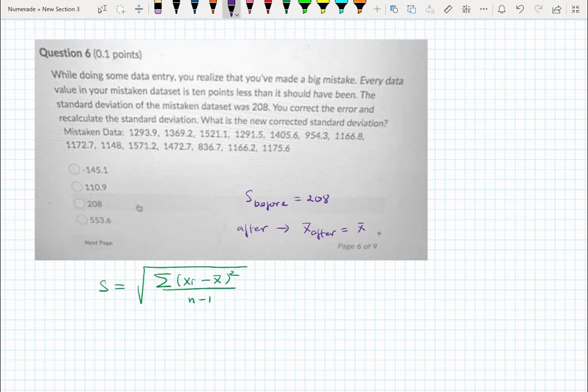588x392 pixels.
Task: Select the Eraser tool
Action: pos(158,7)
